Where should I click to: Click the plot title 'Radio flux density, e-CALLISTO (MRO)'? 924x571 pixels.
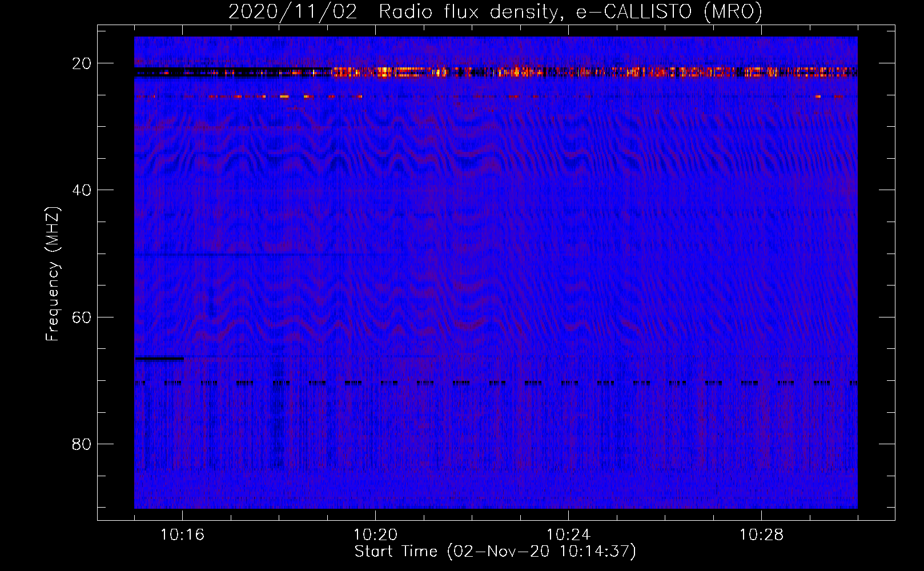[571, 12]
